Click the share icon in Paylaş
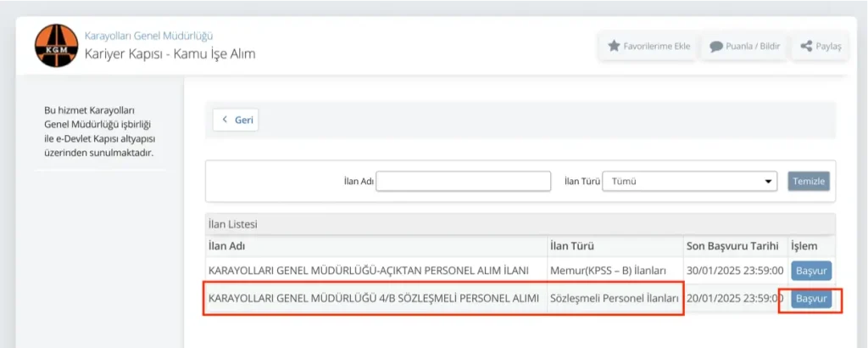The image size is (868, 348). [806, 47]
